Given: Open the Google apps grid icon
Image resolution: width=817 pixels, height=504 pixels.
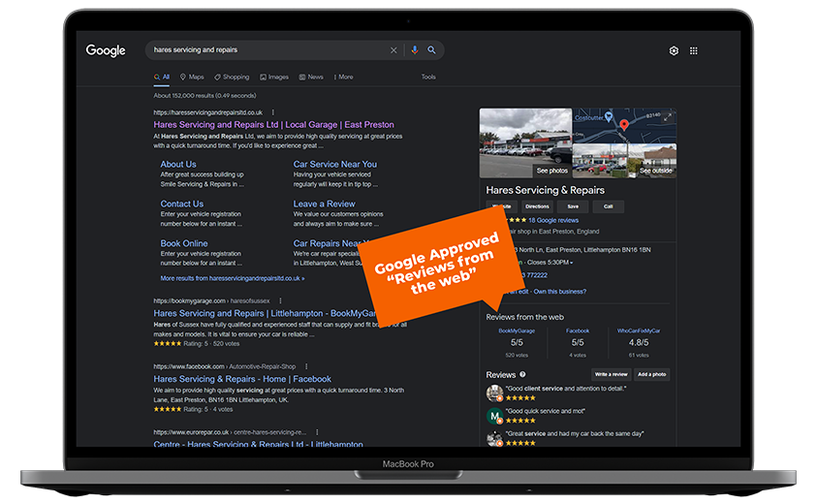Looking at the screenshot, I should [694, 50].
